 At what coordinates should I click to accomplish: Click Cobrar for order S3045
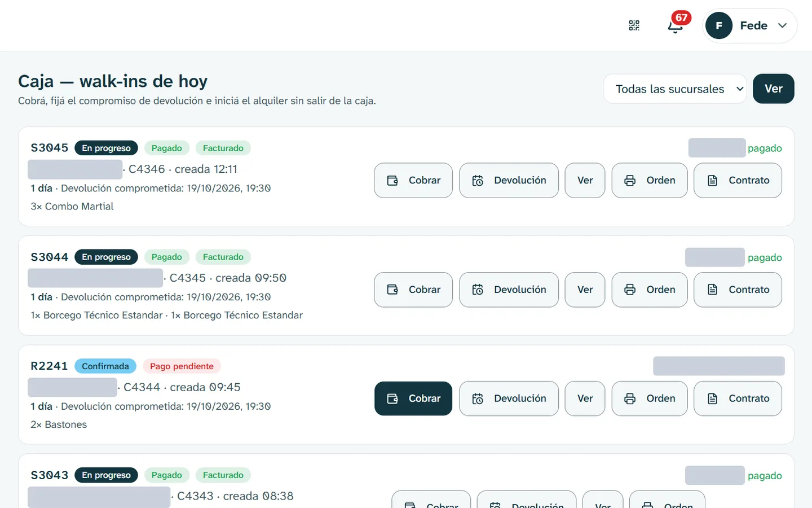[413, 181]
